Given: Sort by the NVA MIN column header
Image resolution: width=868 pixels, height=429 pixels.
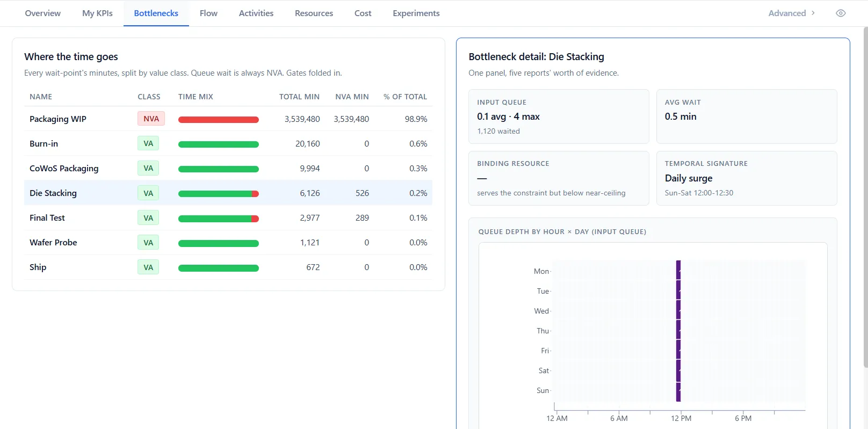Looking at the screenshot, I should click(352, 97).
